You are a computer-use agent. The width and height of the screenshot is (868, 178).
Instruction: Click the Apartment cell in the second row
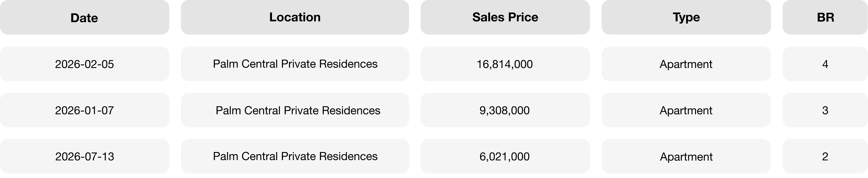tap(686, 110)
